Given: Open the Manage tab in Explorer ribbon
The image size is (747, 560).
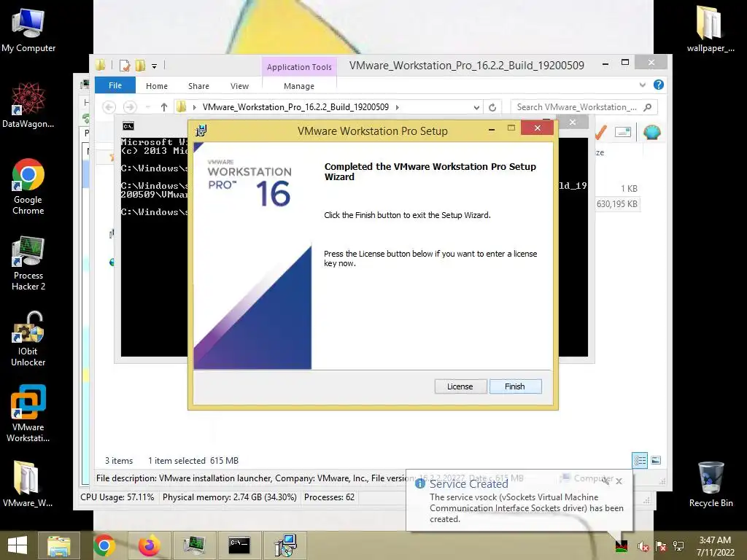Looking at the screenshot, I should tap(299, 86).
